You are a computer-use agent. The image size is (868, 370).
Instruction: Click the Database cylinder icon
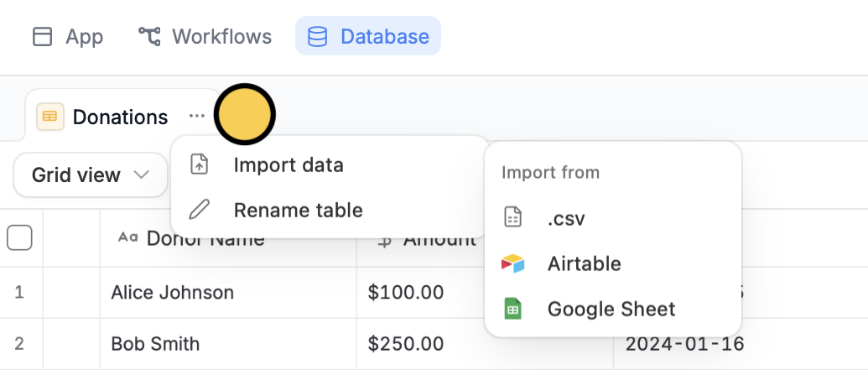[x=317, y=37]
